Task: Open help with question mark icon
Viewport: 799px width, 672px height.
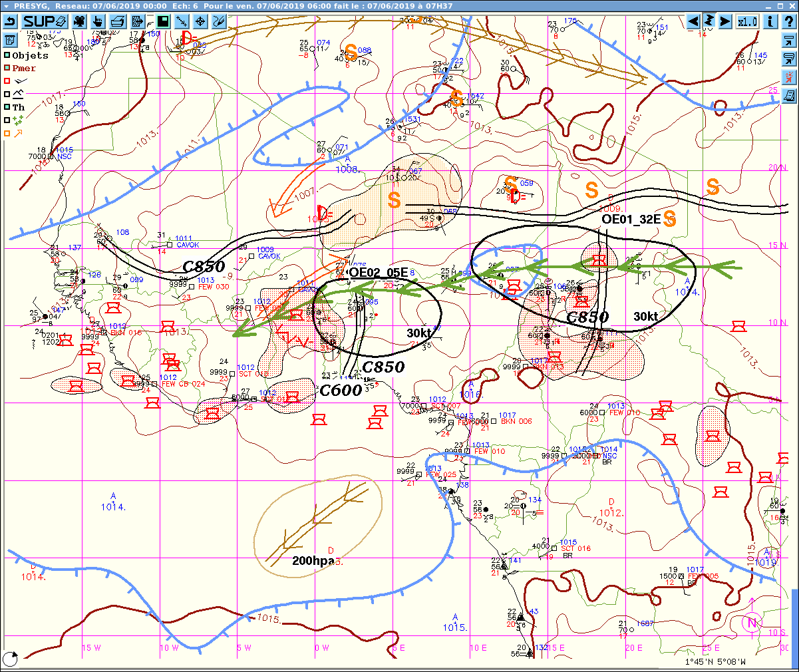Action: click(789, 21)
